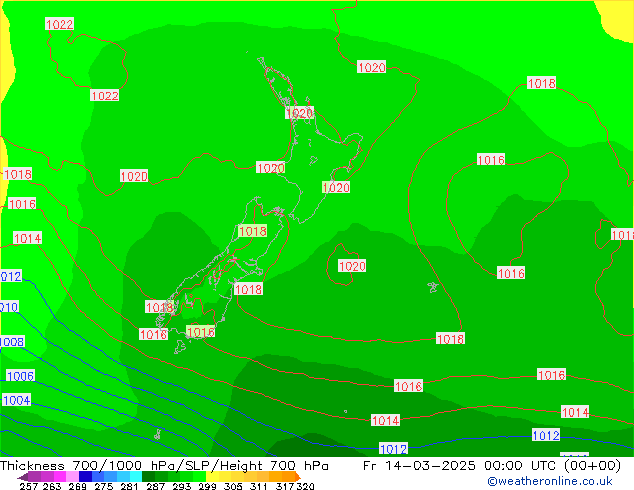Click the uppermost 1022 isobar label

point(59,24)
